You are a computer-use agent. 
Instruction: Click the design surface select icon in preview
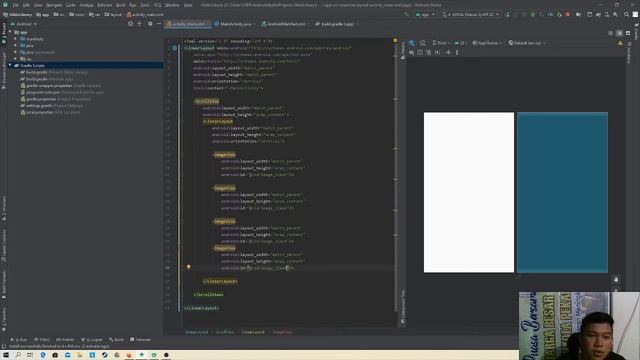(412, 43)
